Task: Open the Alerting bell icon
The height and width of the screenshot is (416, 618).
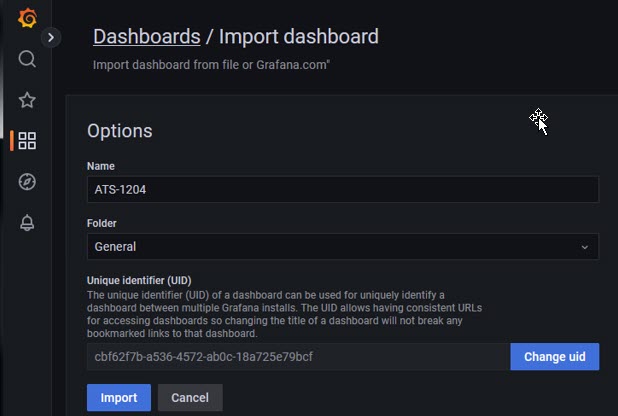Action: [x=27, y=223]
